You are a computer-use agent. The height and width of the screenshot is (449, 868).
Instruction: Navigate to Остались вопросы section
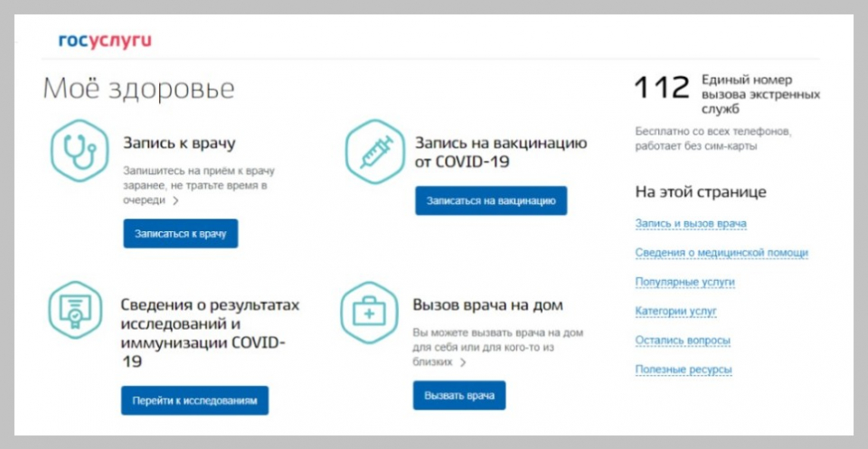coord(683,341)
